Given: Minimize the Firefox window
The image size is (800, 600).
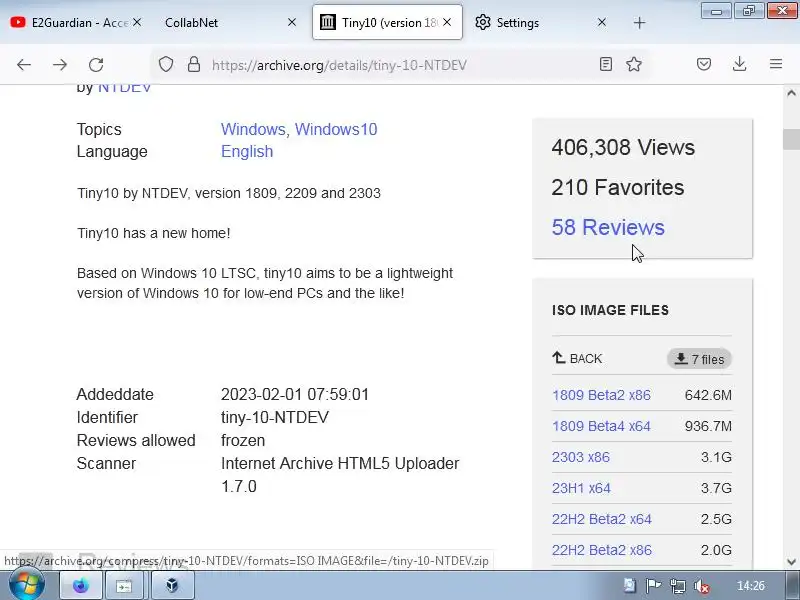Looking at the screenshot, I should pos(716,11).
